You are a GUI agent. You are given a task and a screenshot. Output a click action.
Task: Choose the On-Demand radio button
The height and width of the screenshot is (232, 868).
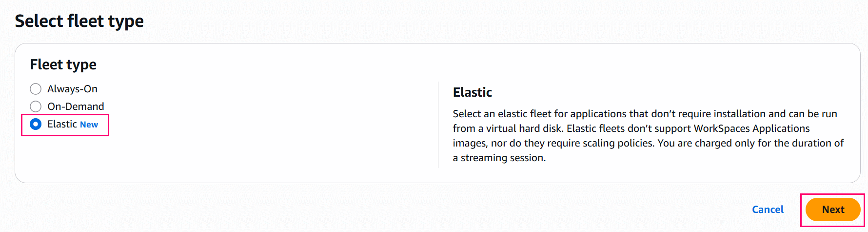coord(36,106)
